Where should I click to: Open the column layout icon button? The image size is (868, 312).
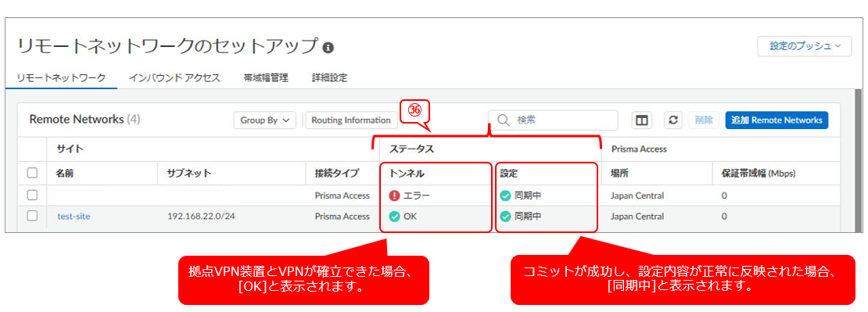(x=642, y=120)
